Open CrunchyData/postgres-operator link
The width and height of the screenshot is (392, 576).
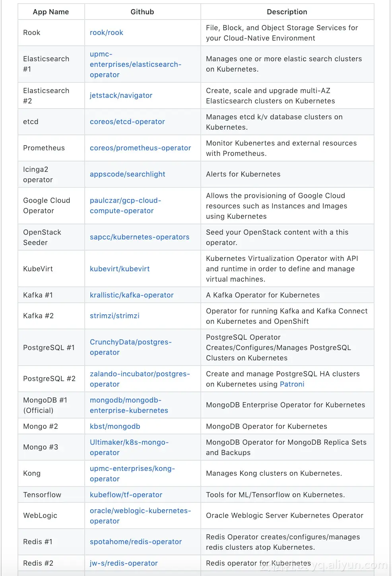point(130,347)
